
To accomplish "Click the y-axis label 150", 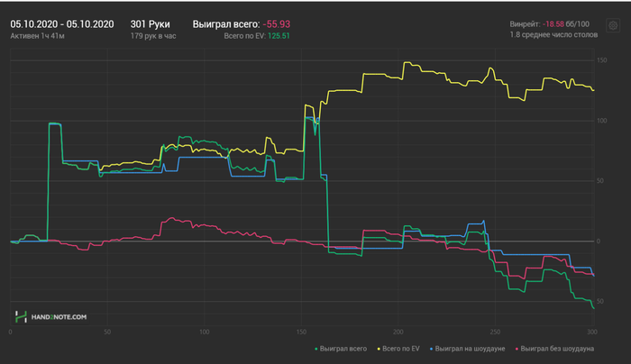I will [x=602, y=60].
